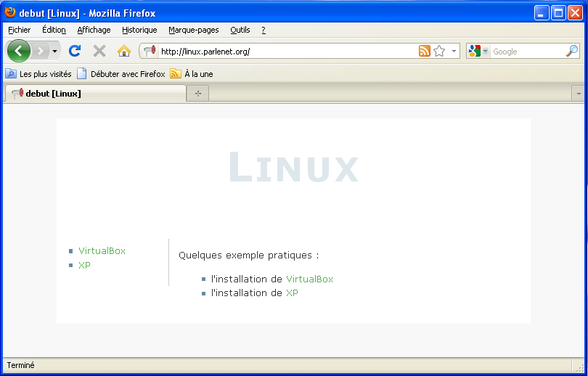This screenshot has height=376, width=588.
Task: Follow the XP link in installation list
Action: tap(292, 293)
